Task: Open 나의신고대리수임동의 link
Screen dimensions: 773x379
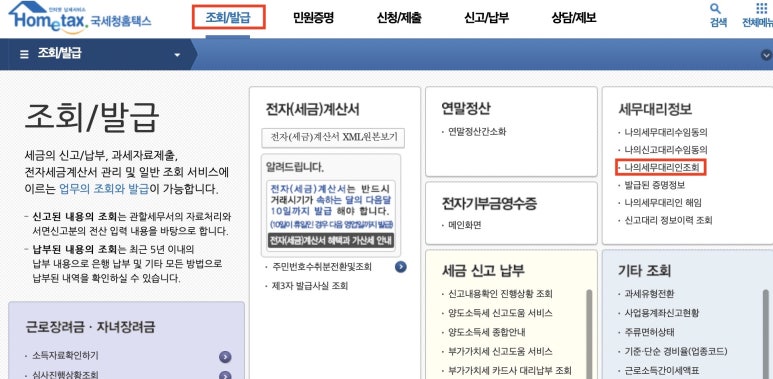Action: pos(666,149)
